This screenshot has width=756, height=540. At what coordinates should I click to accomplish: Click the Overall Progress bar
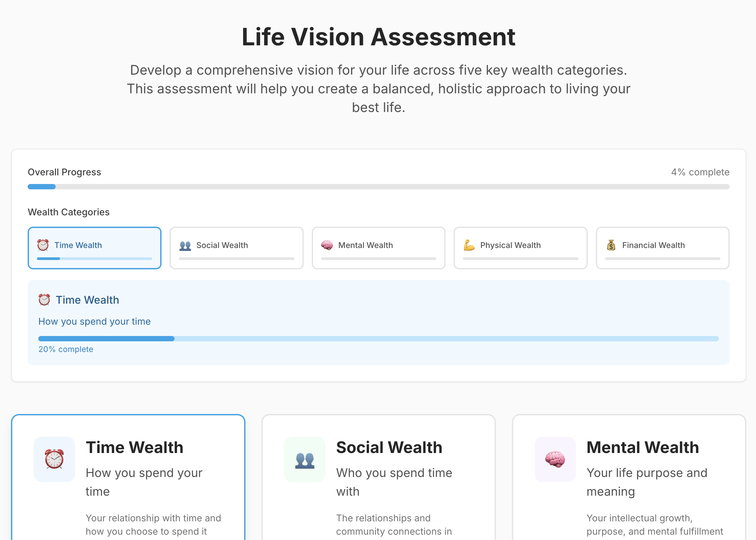tap(378, 187)
